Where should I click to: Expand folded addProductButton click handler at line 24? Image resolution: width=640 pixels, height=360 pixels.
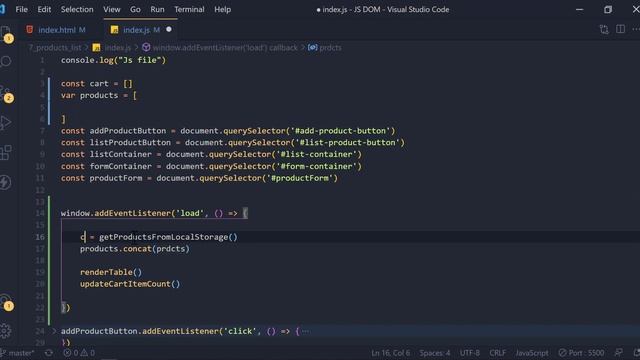(x=54, y=331)
